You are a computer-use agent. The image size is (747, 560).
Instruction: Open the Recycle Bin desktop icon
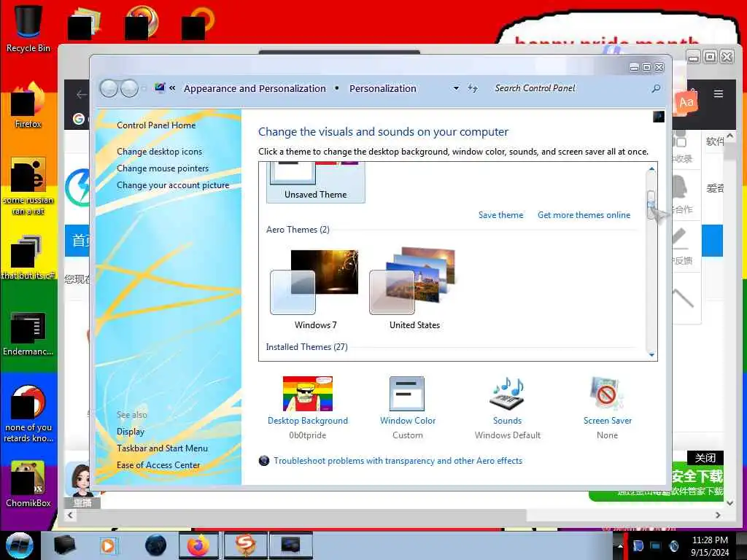(x=28, y=28)
